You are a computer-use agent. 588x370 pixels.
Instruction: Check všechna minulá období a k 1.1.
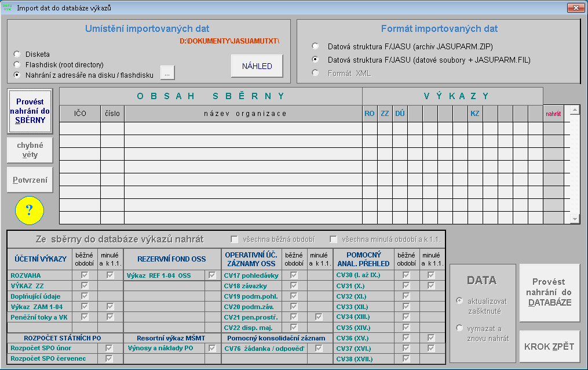tap(333, 239)
